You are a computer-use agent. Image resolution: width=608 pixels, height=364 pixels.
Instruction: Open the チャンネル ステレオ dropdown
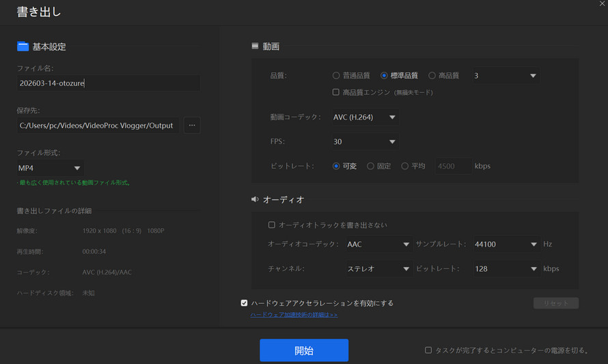(378, 269)
